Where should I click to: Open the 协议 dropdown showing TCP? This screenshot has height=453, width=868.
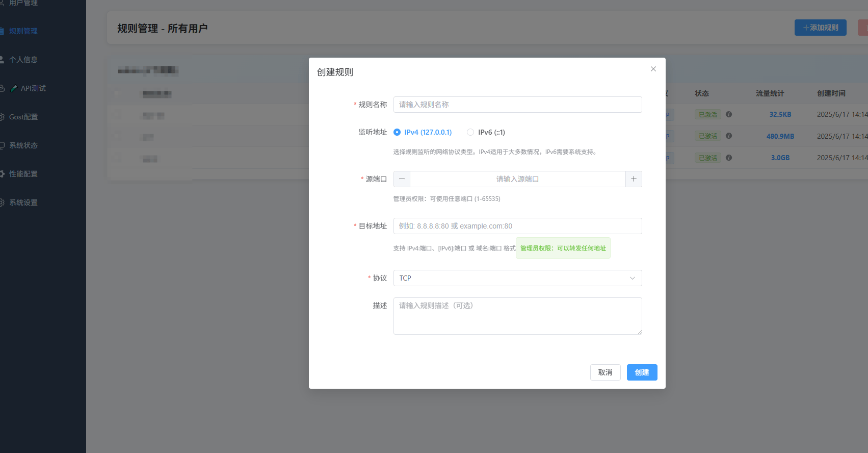(x=517, y=278)
